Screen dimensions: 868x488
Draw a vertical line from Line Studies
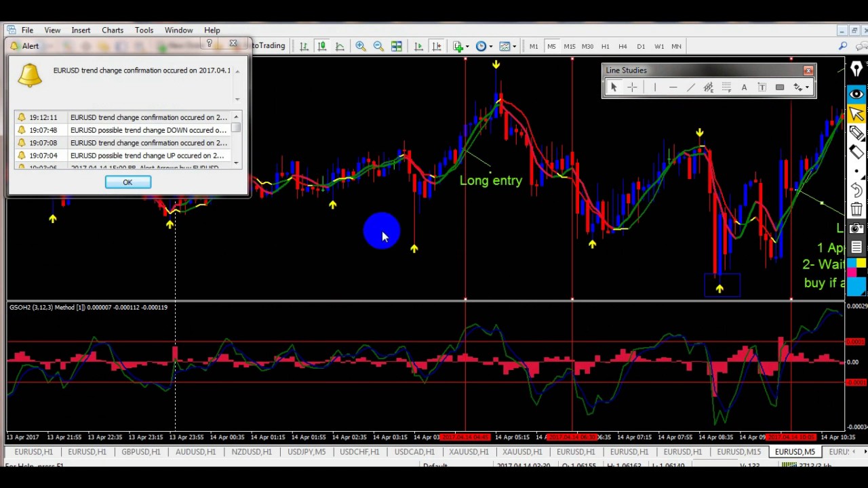[x=655, y=87]
